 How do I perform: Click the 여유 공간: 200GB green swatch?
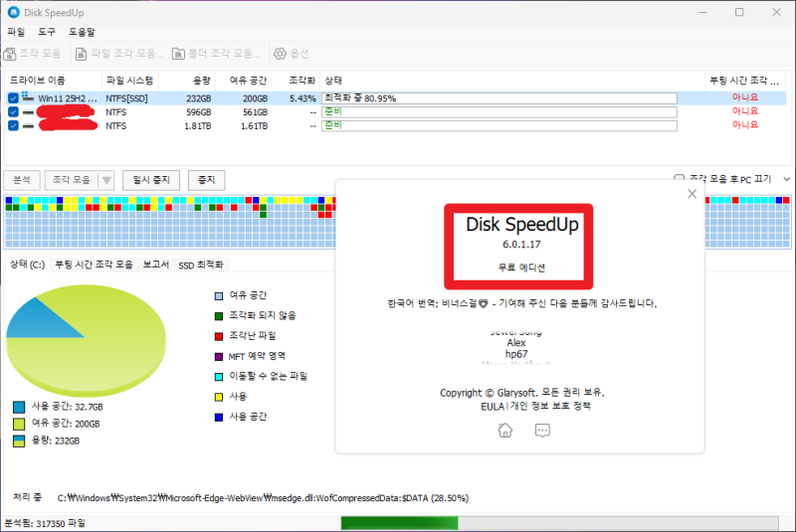19,424
